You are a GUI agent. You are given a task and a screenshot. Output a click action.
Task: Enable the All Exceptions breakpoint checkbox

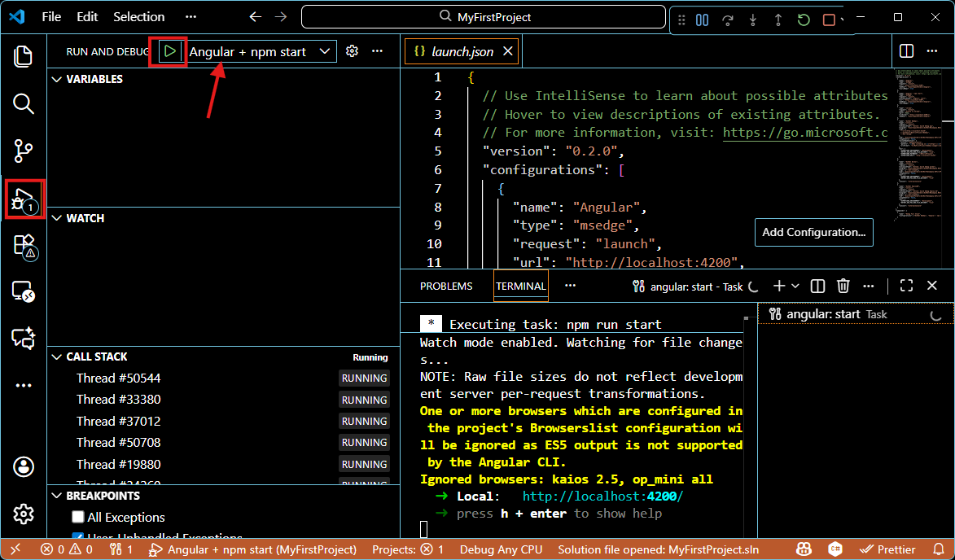[x=78, y=517]
